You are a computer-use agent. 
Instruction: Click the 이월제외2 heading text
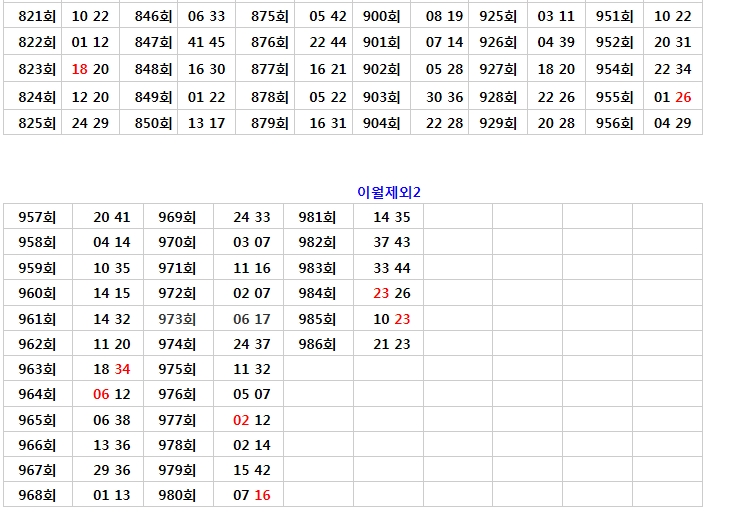(x=389, y=192)
